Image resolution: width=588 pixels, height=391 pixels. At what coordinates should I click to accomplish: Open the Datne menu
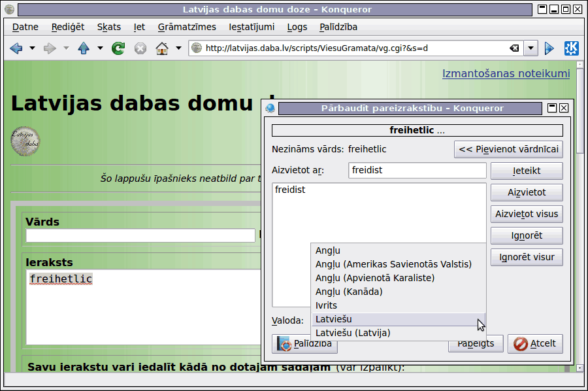coord(25,27)
